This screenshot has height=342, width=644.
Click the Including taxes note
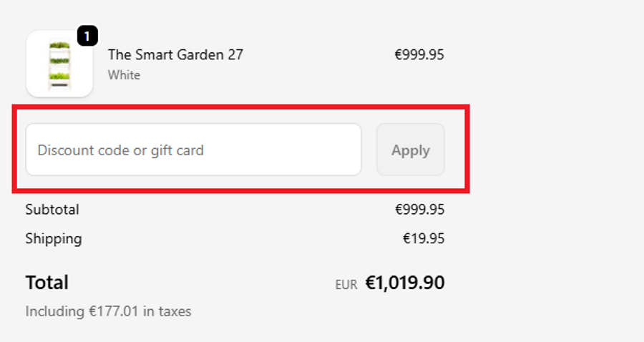click(108, 311)
